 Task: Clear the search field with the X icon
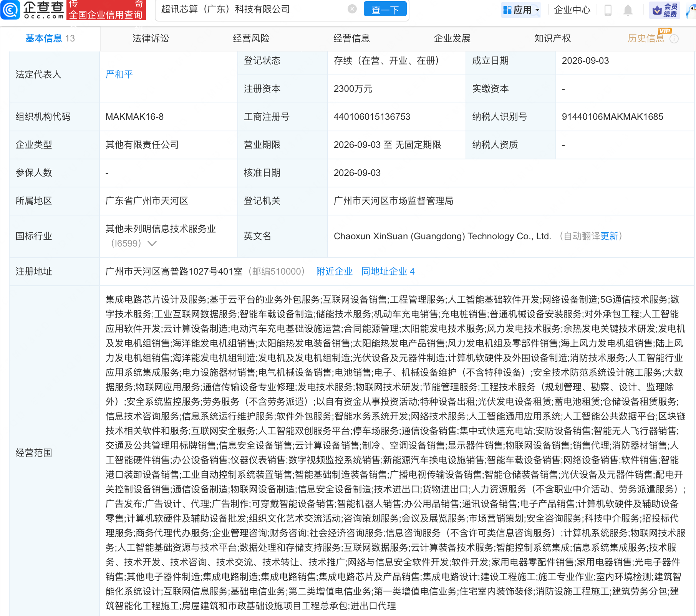(352, 9)
